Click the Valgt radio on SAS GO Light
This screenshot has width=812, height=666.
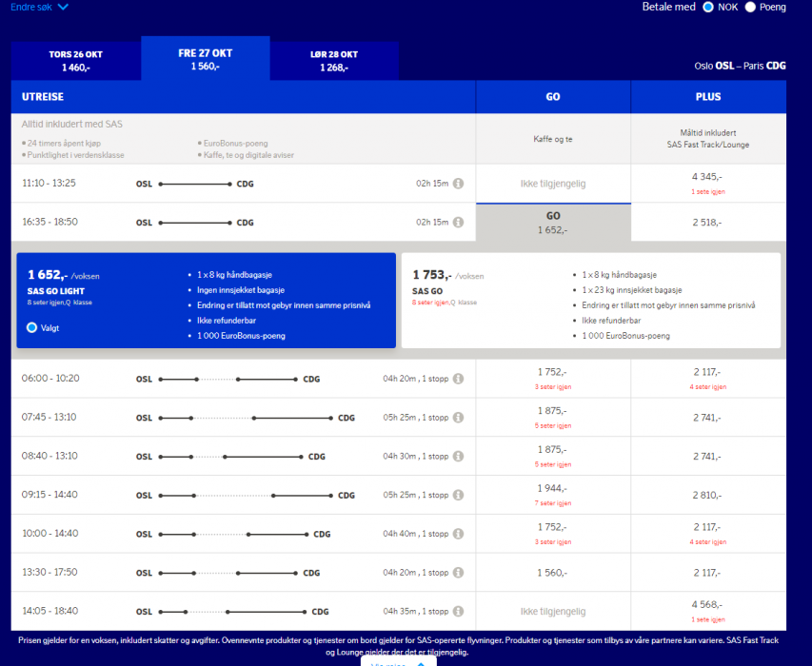(x=32, y=327)
